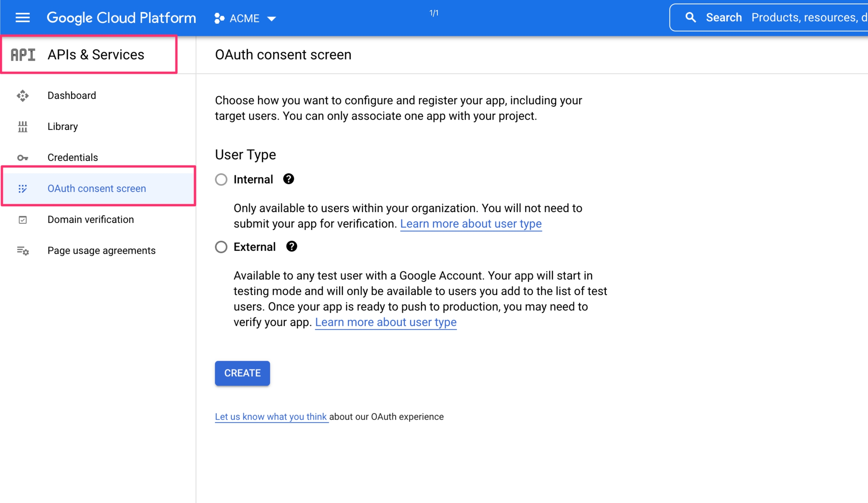The image size is (868, 503).
Task: Select the External user type radio
Action: [x=221, y=247]
